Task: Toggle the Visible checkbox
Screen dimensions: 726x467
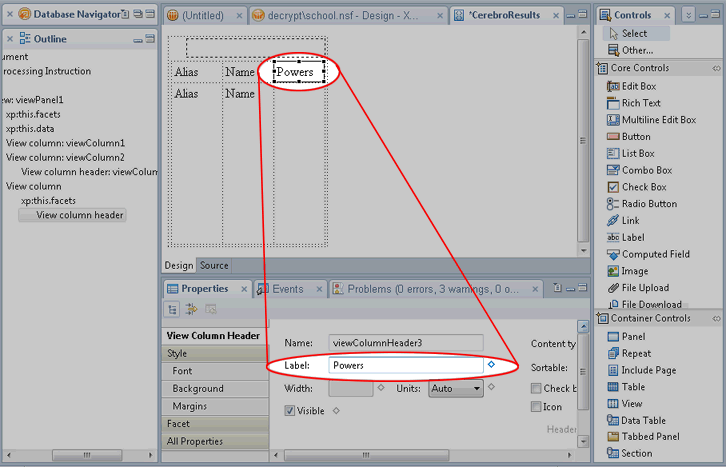Action: click(x=289, y=411)
